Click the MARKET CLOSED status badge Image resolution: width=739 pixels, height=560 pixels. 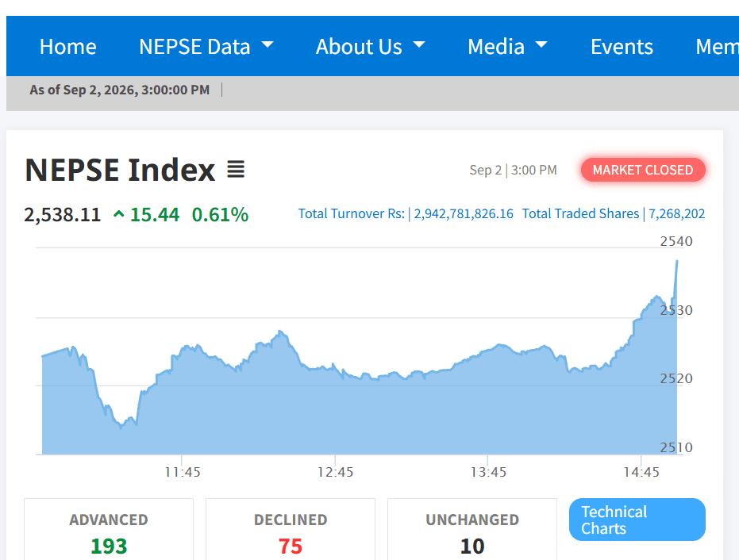(x=643, y=170)
